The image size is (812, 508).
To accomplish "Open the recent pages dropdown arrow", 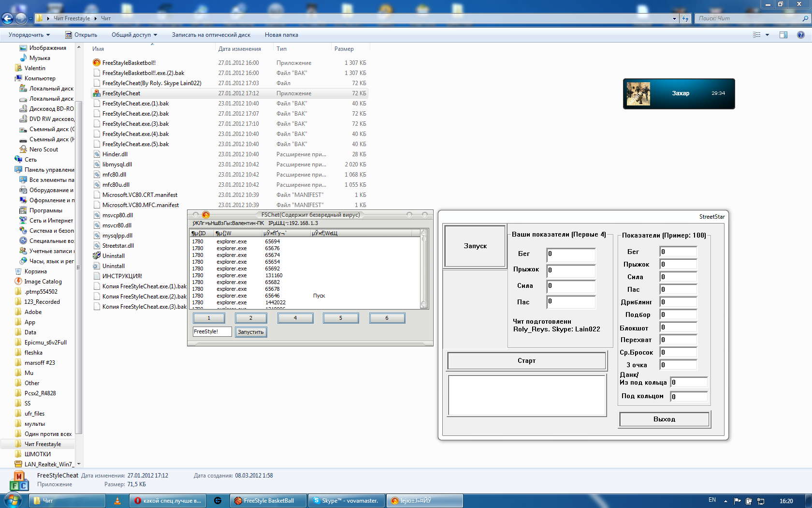I will tap(30, 19).
